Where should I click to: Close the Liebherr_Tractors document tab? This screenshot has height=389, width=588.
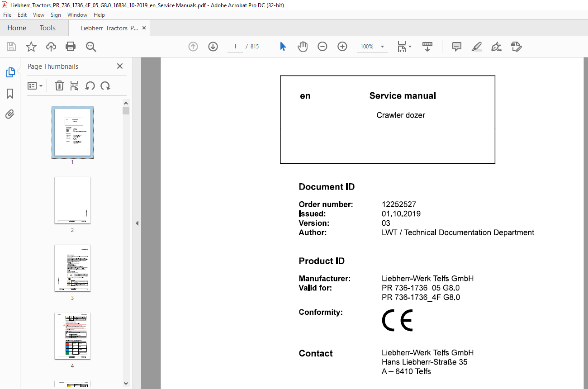(x=144, y=28)
